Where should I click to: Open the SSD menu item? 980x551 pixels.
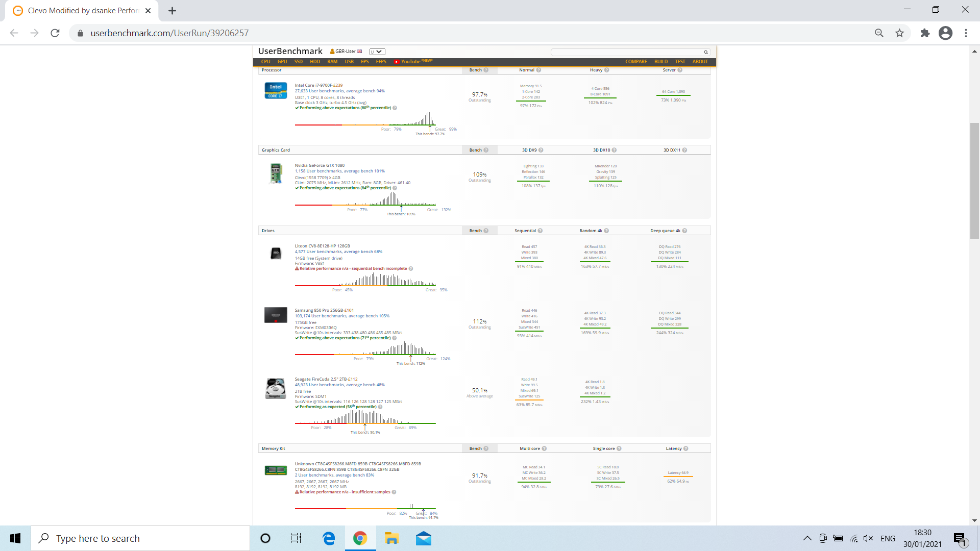(x=299, y=62)
